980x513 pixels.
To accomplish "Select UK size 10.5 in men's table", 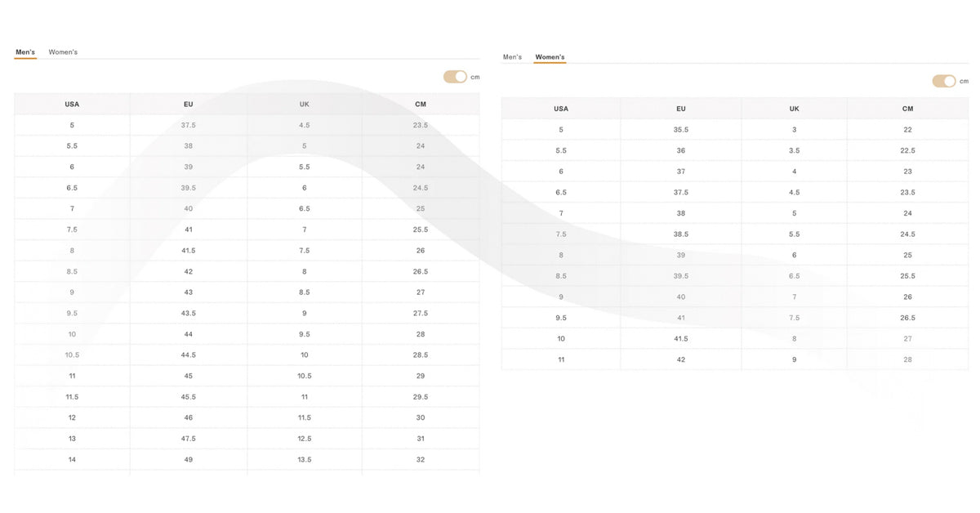I will tap(305, 376).
